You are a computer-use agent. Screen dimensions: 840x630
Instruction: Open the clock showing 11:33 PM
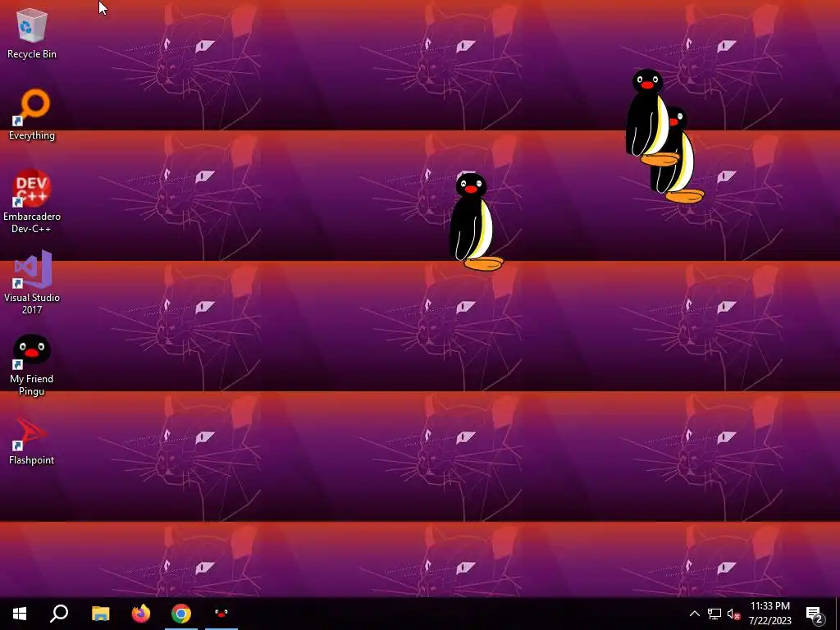click(769, 614)
